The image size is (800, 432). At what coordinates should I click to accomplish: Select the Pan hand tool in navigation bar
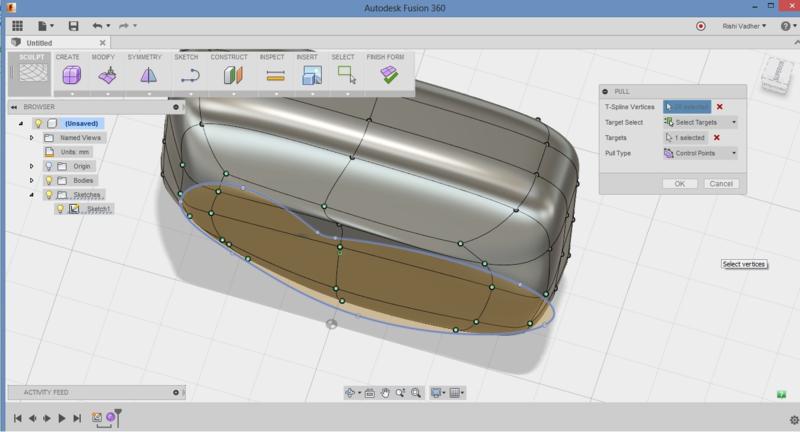click(385, 393)
